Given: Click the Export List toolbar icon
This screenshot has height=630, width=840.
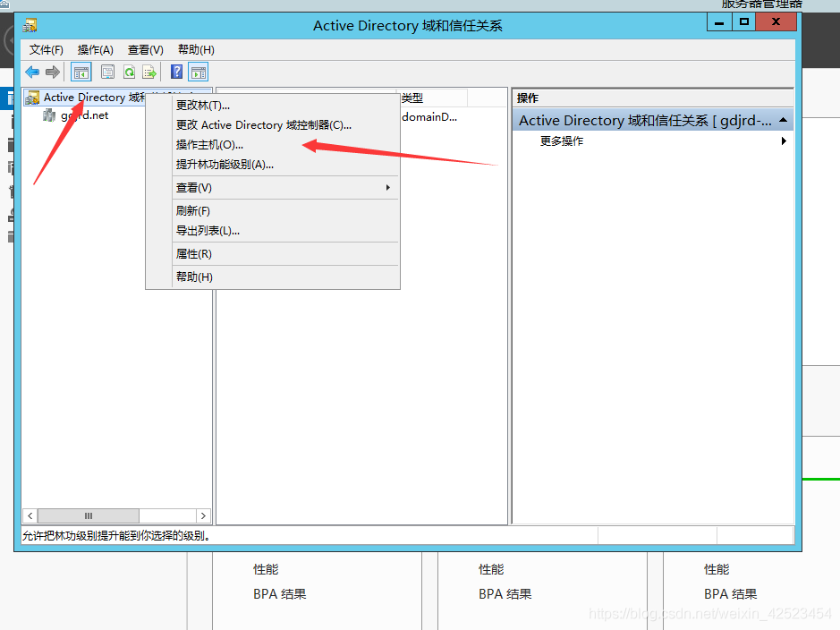Looking at the screenshot, I should pyautogui.click(x=149, y=72).
